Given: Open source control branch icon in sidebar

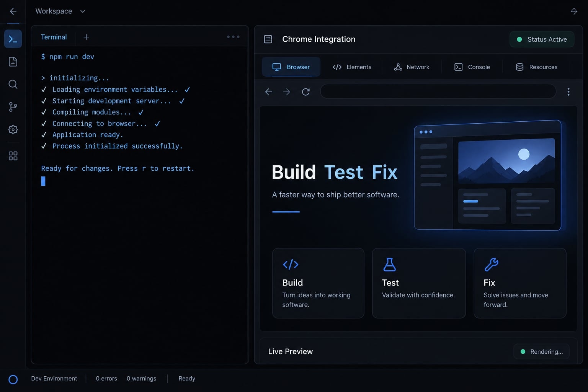Looking at the screenshot, I should 13,107.
